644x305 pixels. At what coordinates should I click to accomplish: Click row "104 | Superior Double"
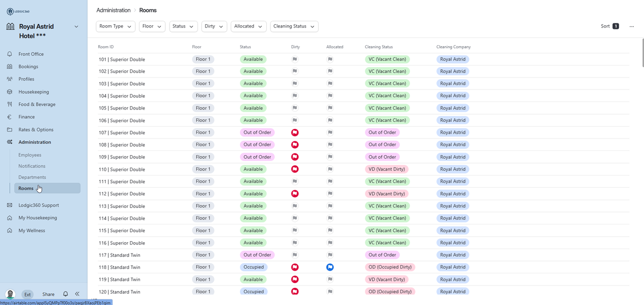click(x=363, y=96)
